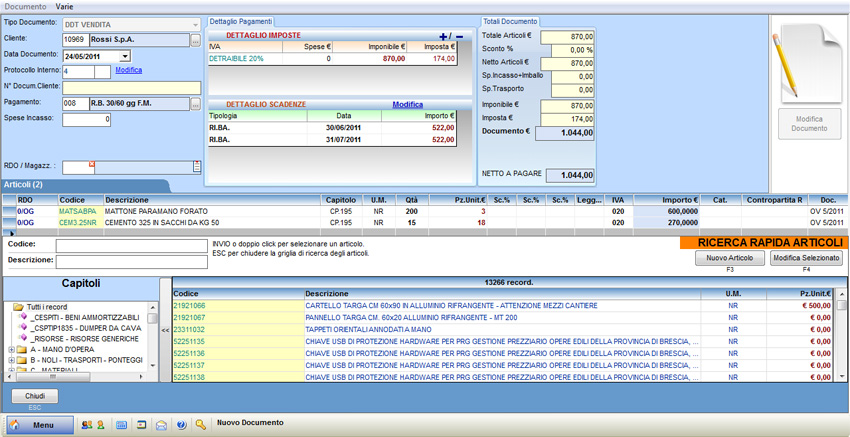This screenshot has width=850, height=437.
Task: Click the key icon in bottom toolbar
Action: 201,425
